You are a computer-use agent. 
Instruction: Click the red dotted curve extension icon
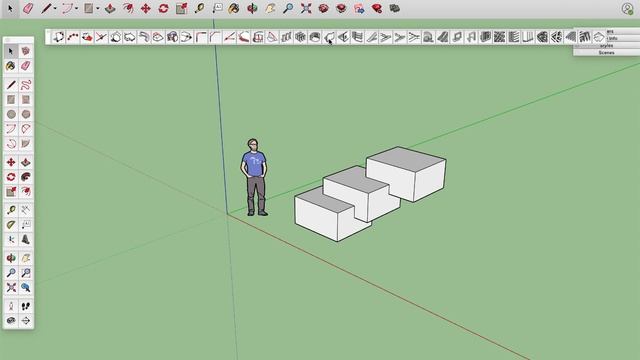click(x=73, y=37)
